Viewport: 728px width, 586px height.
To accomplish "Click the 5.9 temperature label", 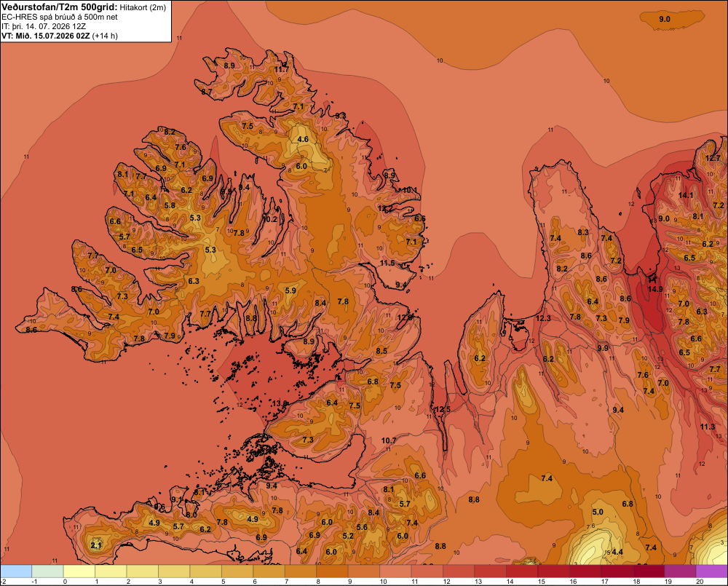I will (x=290, y=290).
